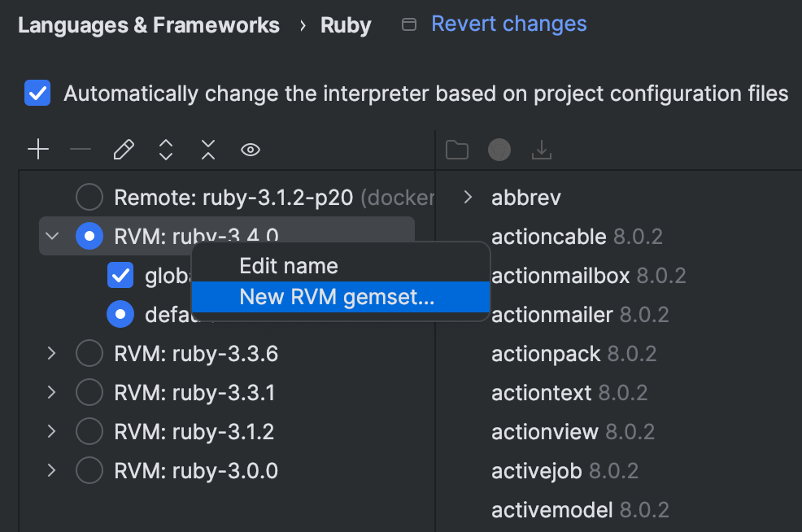
Task: Expand the RVM ruby-3.1.2 node
Action: point(52,431)
